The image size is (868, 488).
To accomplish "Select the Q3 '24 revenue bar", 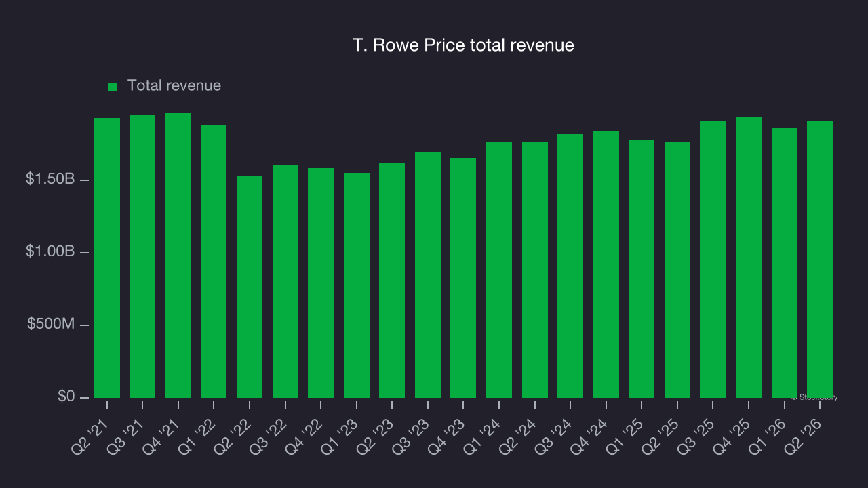I will click(570, 266).
